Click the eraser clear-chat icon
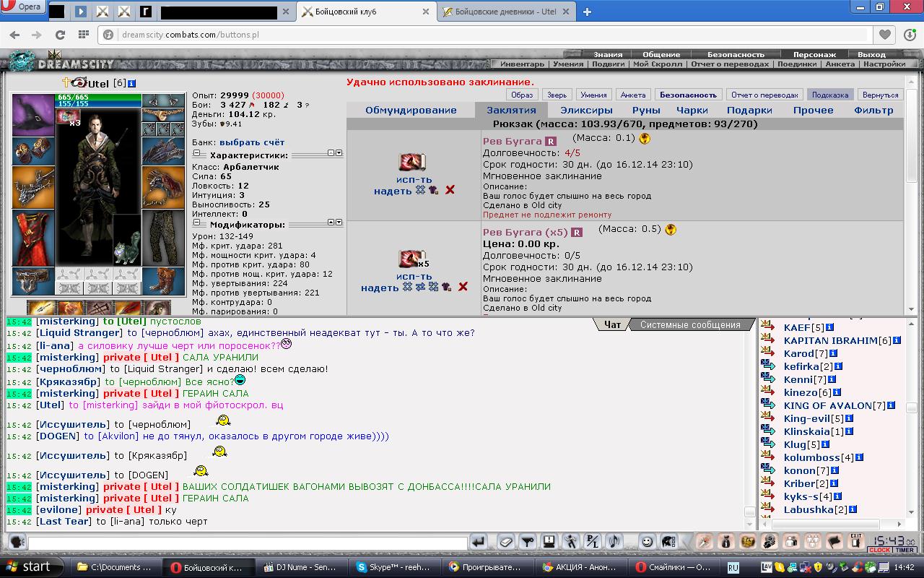This screenshot has height=578, width=924. click(x=505, y=541)
